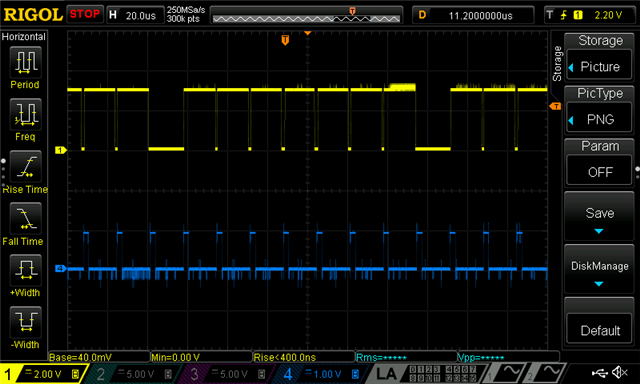
Task: Click the logic analyzer digital channels grid
Action: coord(443,374)
